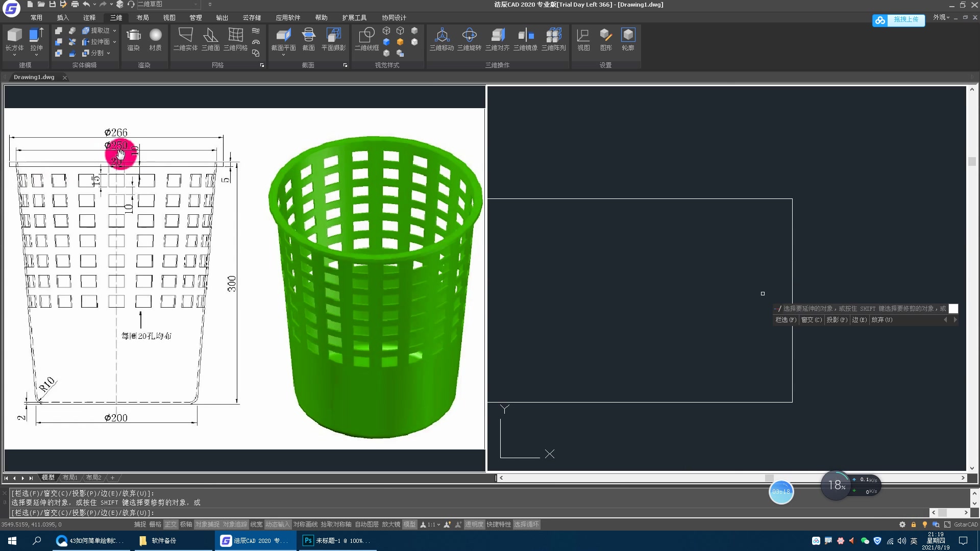Expand the 提取边 dropdown arrow
Viewport: 980px width, 551px height.
click(114, 31)
